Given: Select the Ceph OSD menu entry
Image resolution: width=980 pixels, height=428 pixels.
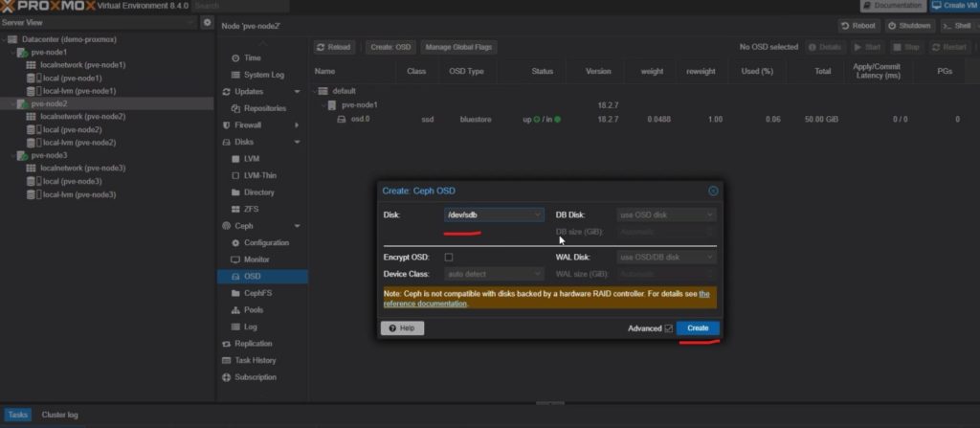Looking at the screenshot, I should (262, 277).
